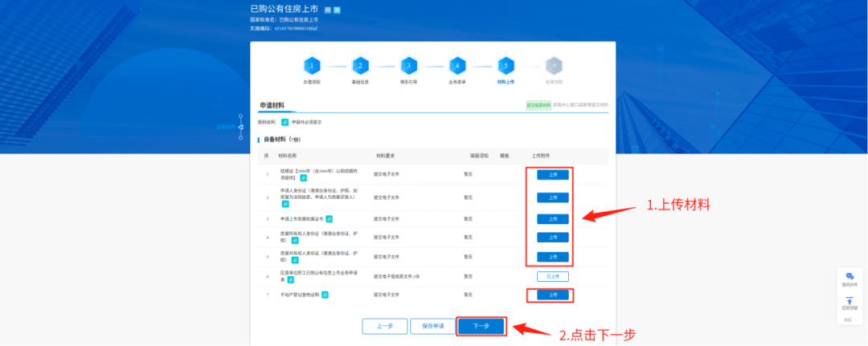Screen dimensions: 868x346
Task: Upload file for row 7 不动产登记查档证明
Action: [552, 295]
